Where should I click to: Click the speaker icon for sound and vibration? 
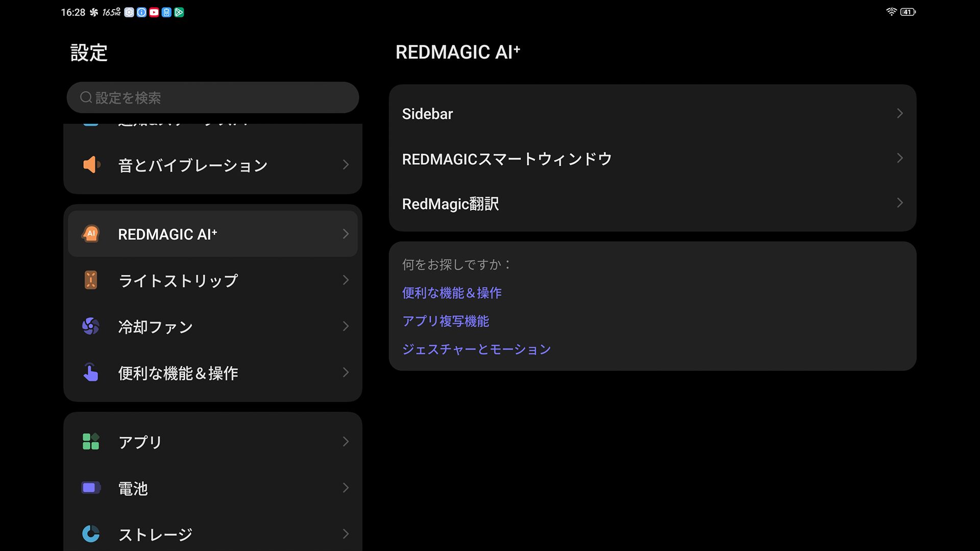pos(91,165)
